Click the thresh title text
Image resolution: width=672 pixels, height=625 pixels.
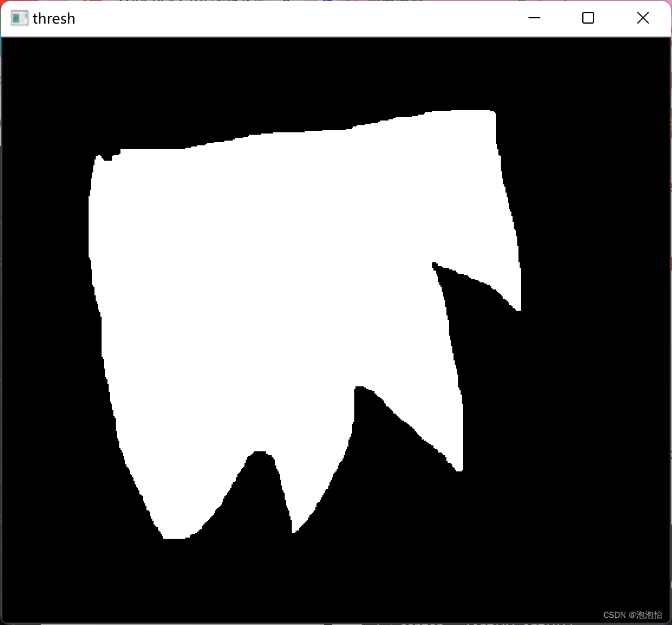[54, 18]
